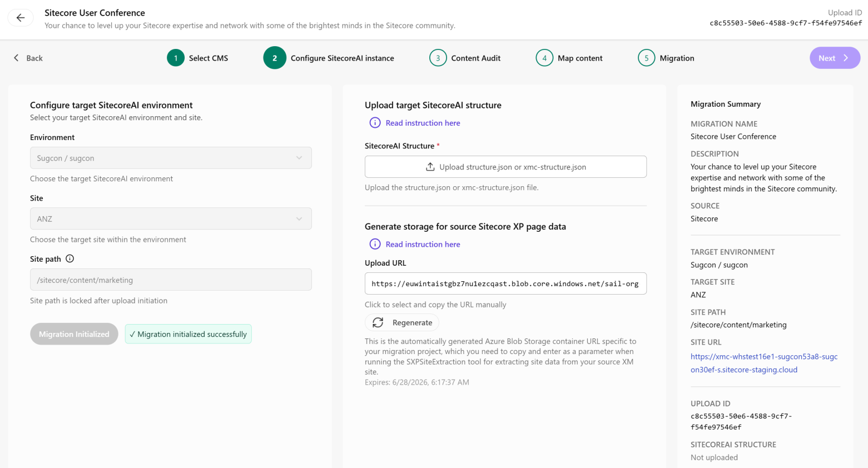Click /sitecore/content/marketing in summary panel

click(738, 325)
